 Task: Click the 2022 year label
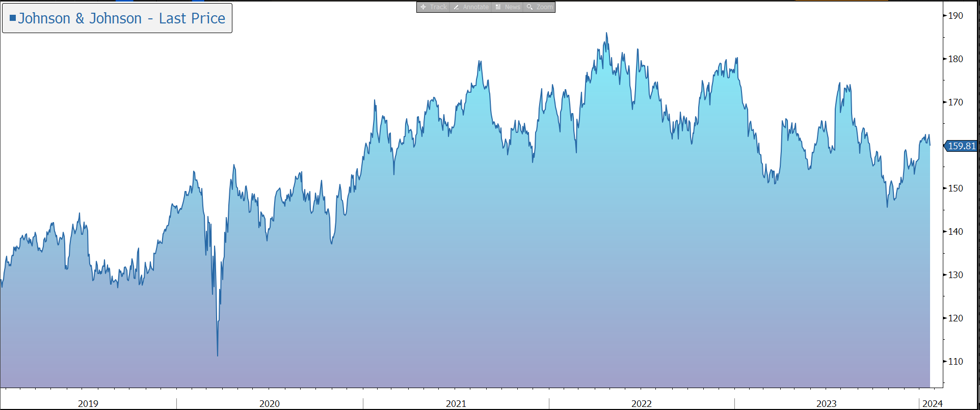tap(642, 404)
